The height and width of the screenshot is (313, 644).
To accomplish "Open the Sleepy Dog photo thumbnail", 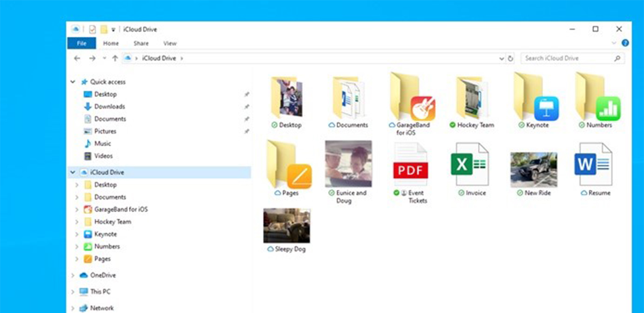I will point(287,226).
